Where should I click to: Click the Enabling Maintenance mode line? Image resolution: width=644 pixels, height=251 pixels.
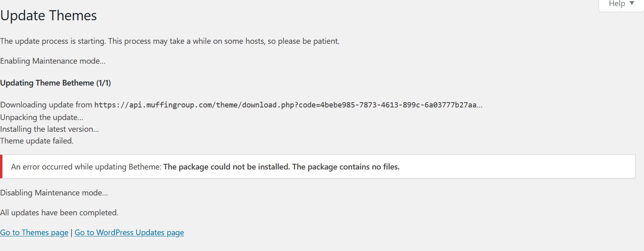(x=53, y=61)
